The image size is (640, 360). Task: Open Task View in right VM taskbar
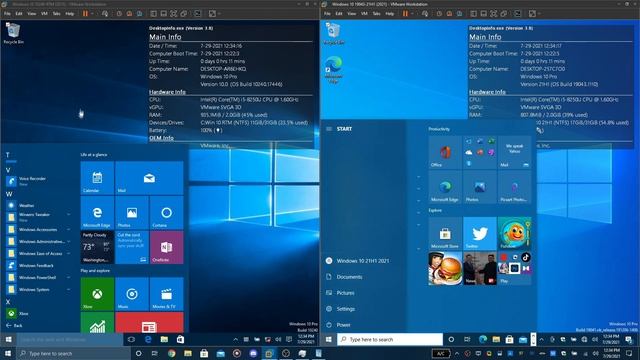(x=467, y=339)
